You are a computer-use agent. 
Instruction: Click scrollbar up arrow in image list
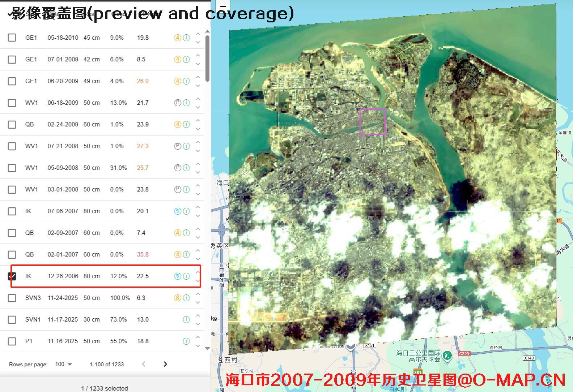(x=208, y=31)
